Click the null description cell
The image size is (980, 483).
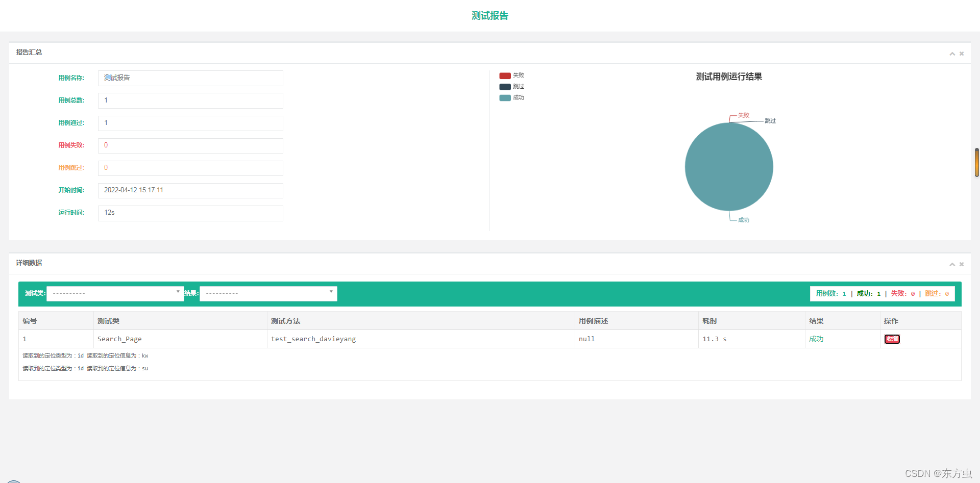point(636,339)
